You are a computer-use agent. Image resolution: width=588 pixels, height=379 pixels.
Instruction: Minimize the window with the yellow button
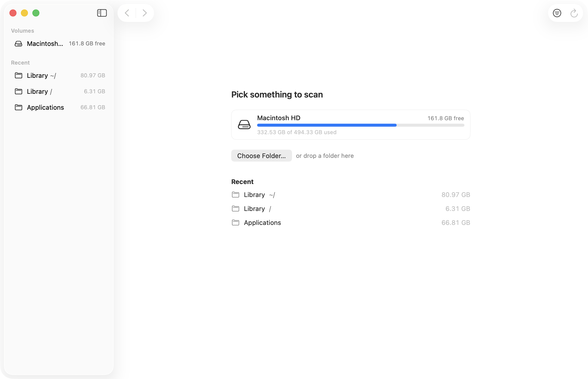coord(24,13)
